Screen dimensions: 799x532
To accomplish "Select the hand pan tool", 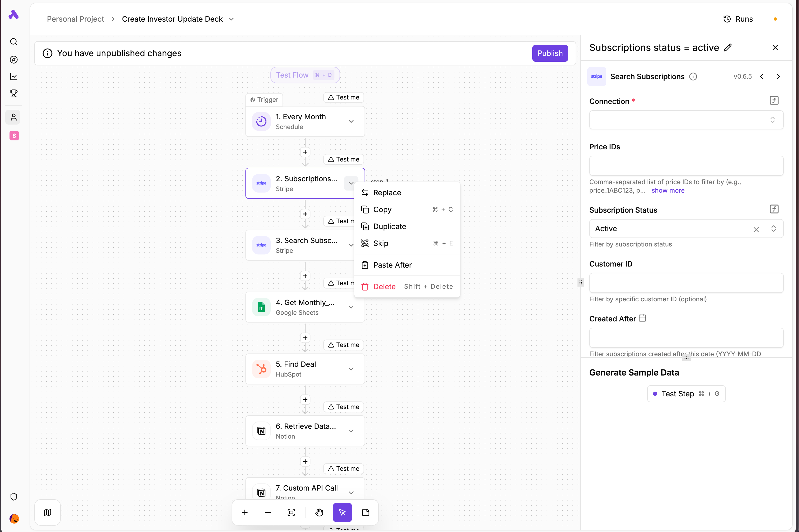I will 319,512.
